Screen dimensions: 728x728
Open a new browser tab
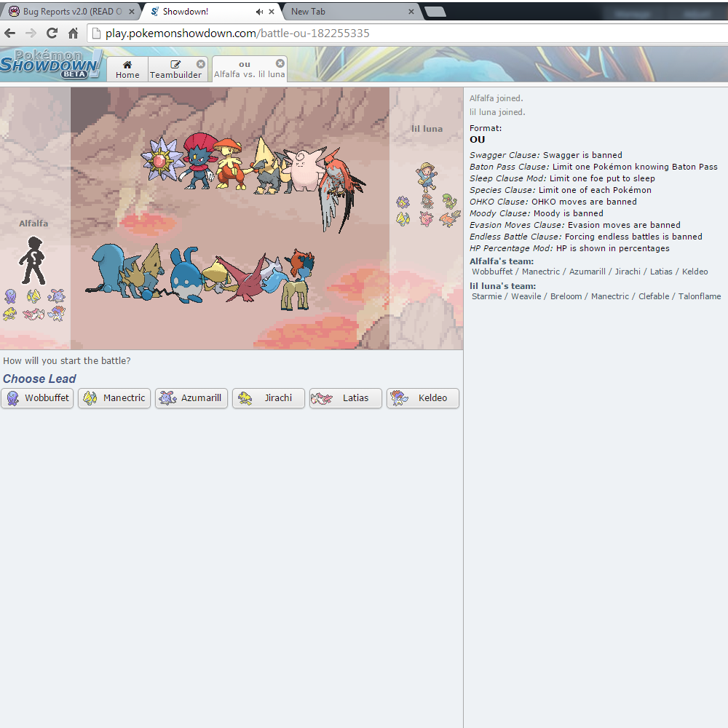click(435, 12)
